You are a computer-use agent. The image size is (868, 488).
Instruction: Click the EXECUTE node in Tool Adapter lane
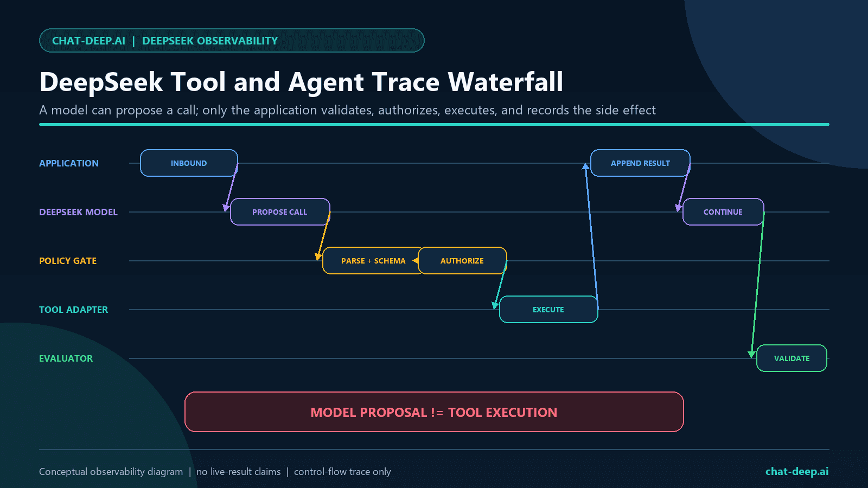tap(548, 310)
